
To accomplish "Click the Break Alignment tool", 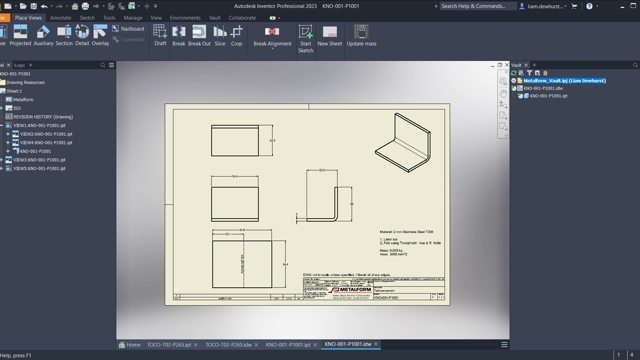I will click(x=272, y=36).
